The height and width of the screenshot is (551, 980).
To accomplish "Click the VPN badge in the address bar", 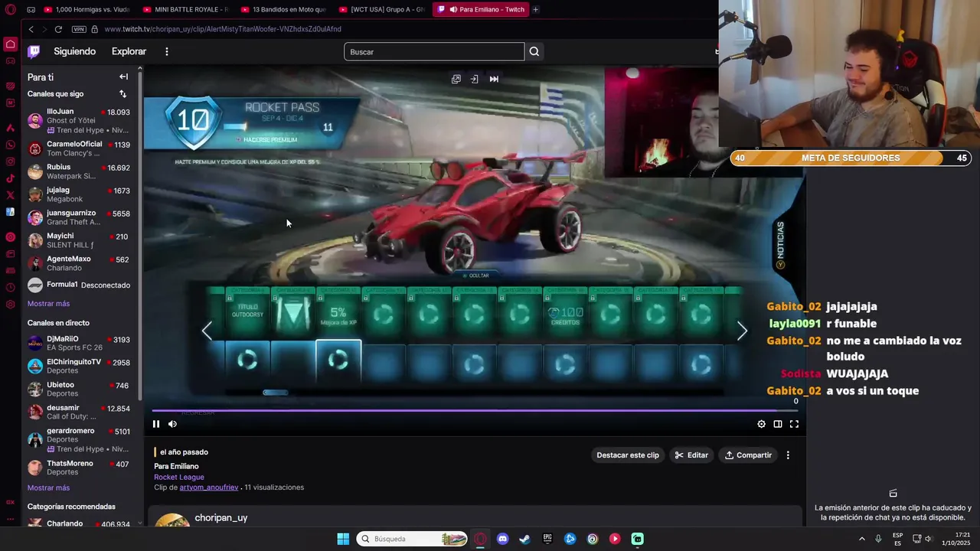I will [79, 29].
